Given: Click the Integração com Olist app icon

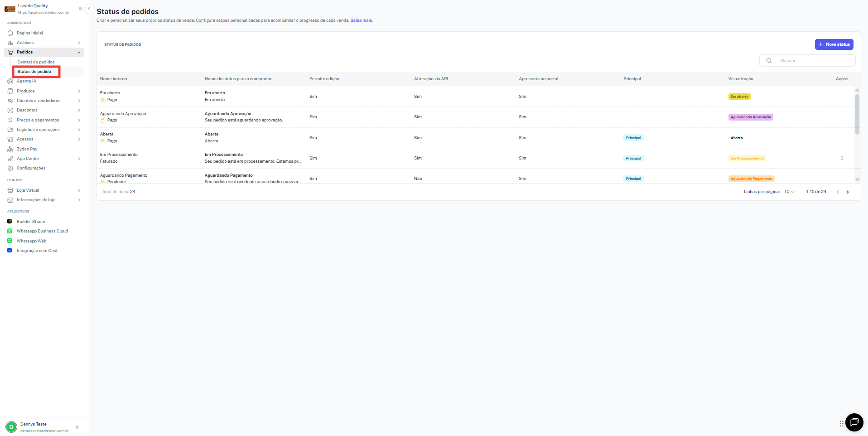Looking at the screenshot, I should click(x=10, y=251).
